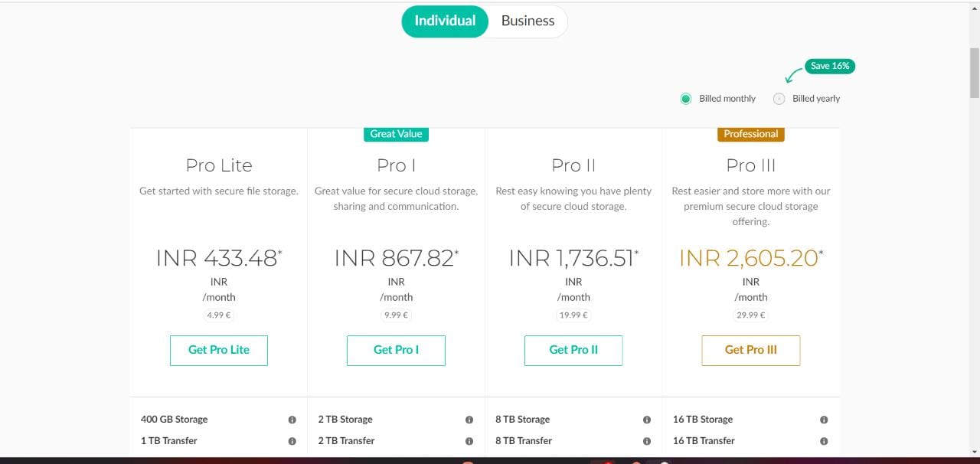Click the Get Pro Lite button
This screenshot has width=980, height=464.
point(219,350)
